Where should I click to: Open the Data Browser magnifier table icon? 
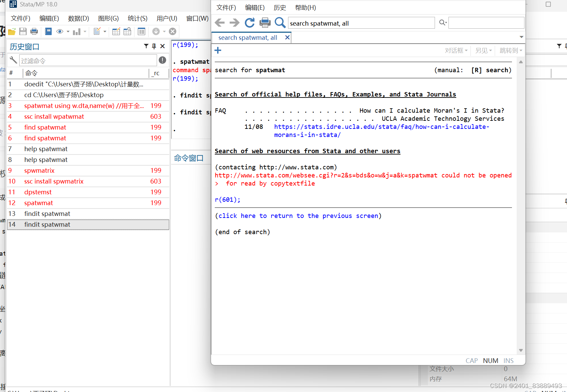(x=127, y=32)
